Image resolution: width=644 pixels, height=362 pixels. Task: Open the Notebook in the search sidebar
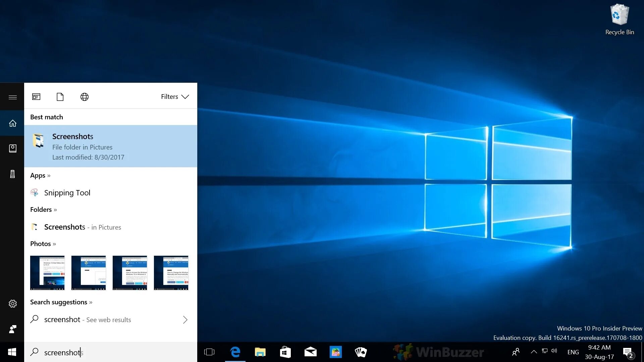click(x=12, y=148)
